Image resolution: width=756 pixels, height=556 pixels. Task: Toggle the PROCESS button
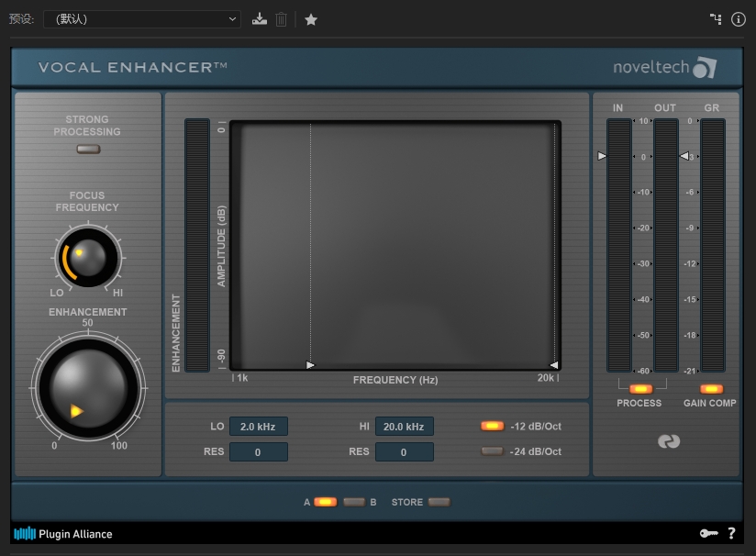point(640,389)
